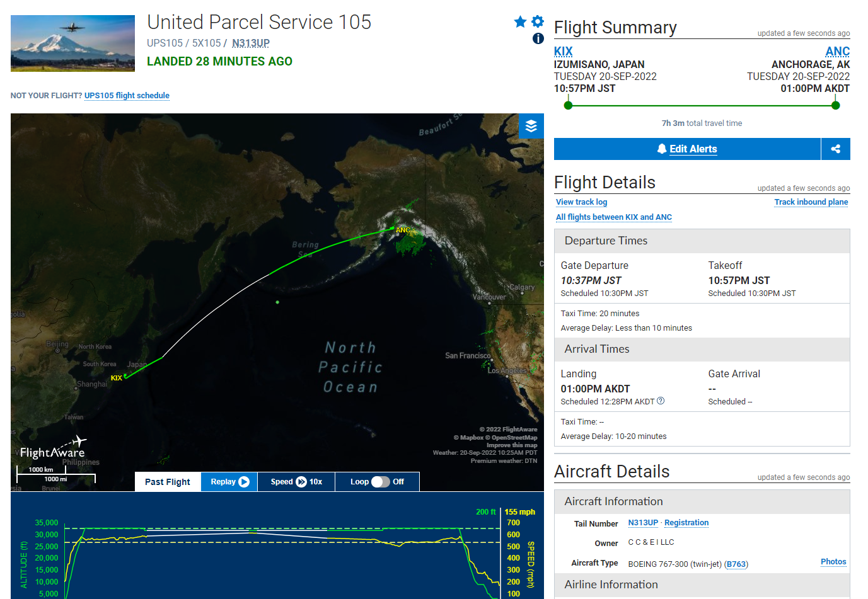Click the KIX airport code link

564,52
